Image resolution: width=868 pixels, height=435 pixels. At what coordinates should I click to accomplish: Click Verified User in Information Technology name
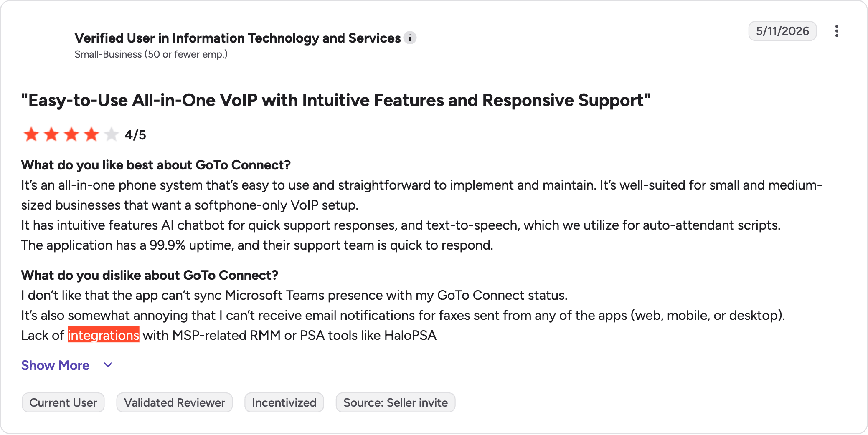coord(238,38)
